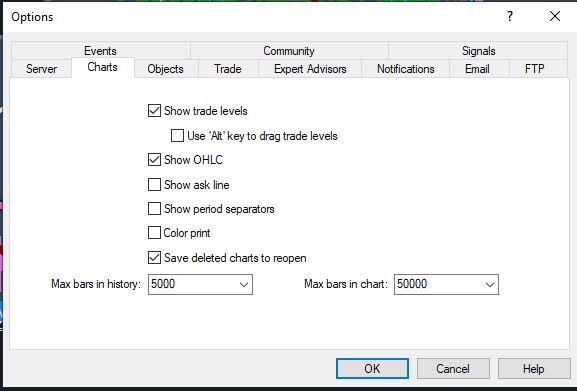Enable Show ask line
Image resolution: width=577 pixels, height=391 pixels.
154,185
